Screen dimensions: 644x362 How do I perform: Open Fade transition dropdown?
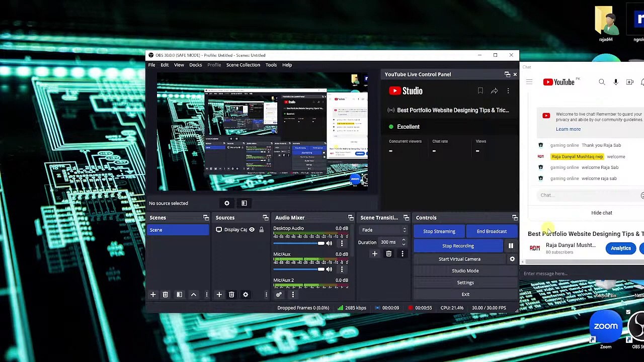point(383,230)
